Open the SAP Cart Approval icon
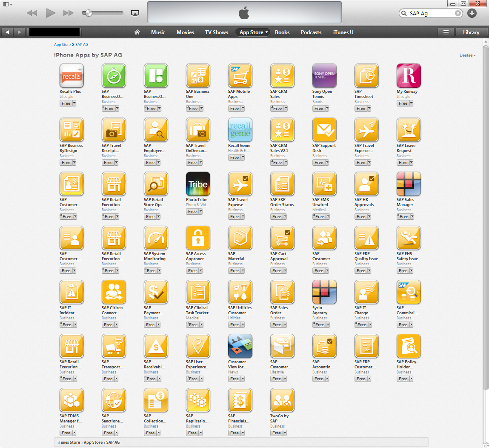The image size is (489, 448). click(282, 238)
